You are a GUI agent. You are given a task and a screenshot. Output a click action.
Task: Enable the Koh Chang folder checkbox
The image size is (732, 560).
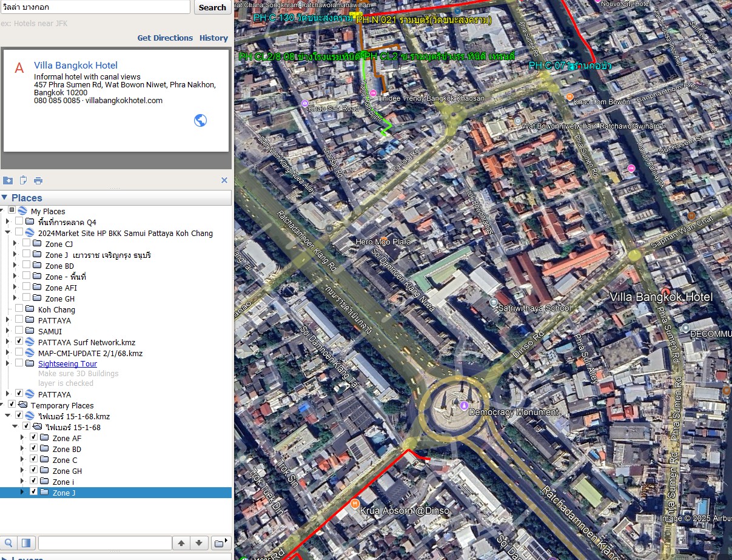(x=19, y=309)
